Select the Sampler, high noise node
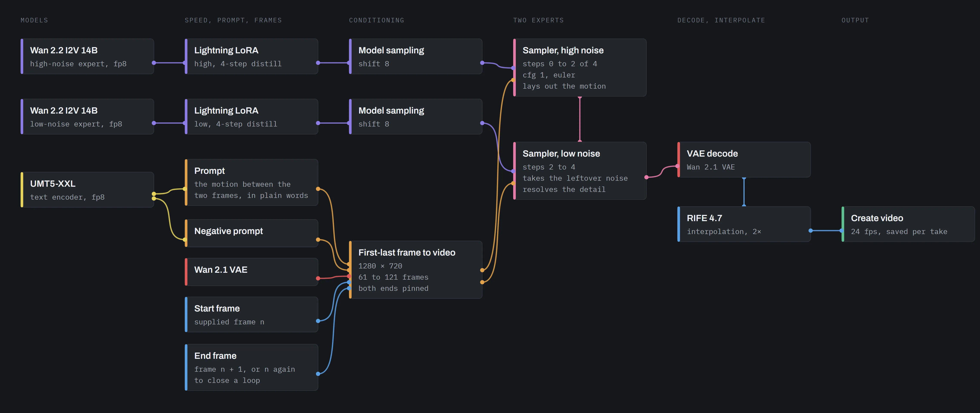This screenshot has width=980, height=413. coord(580,67)
